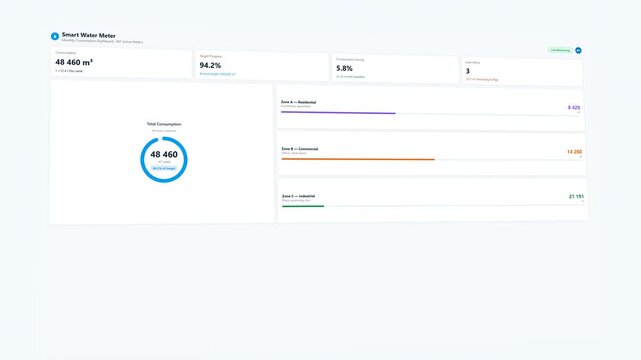
Task: Click the orange Zone B progress bar
Action: [x=358, y=159]
